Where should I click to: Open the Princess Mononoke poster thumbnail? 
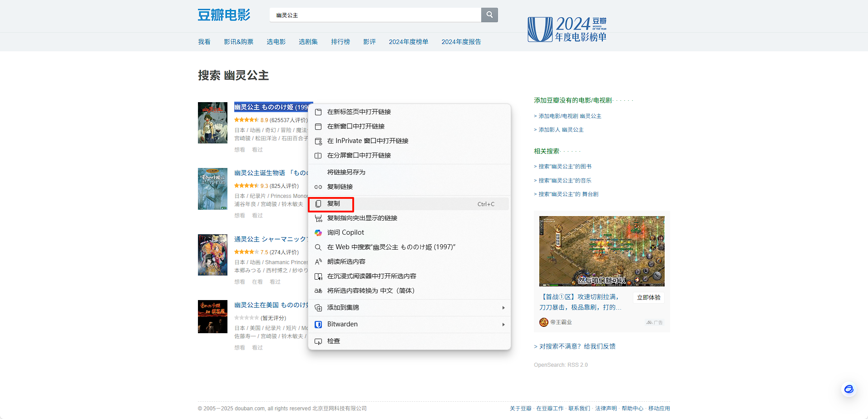[x=212, y=123]
